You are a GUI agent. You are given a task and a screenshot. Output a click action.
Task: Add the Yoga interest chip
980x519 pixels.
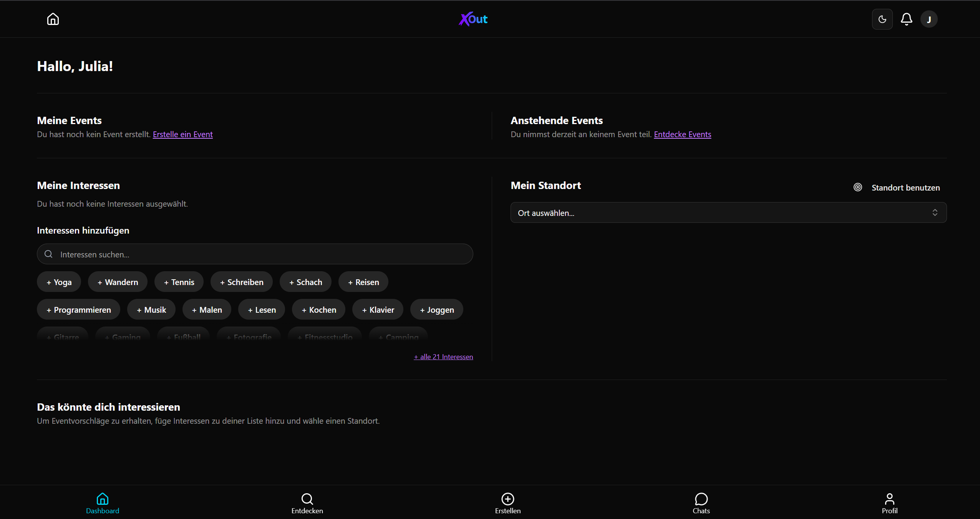(59, 282)
